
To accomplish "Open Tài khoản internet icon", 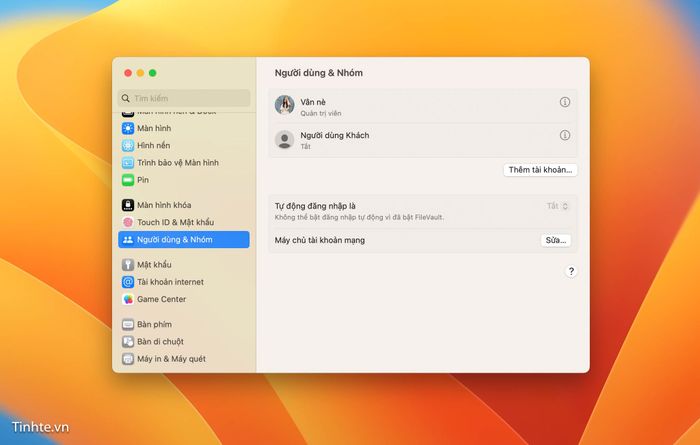I will point(128,282).
